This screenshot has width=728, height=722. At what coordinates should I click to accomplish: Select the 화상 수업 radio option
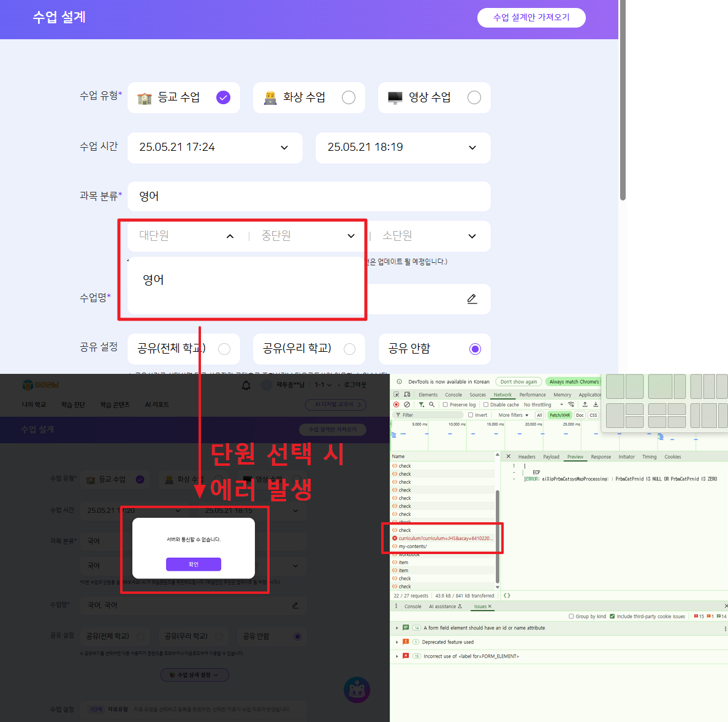point(348,98)
